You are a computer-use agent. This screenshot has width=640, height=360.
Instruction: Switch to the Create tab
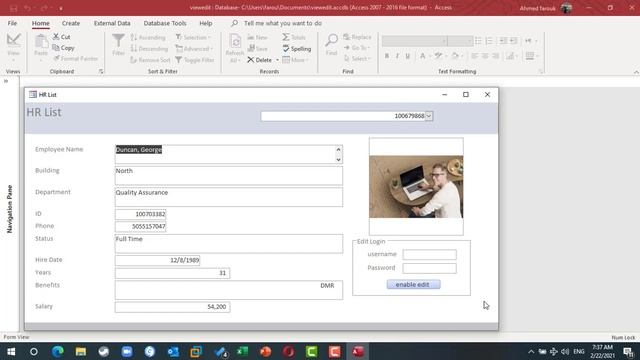71,23
